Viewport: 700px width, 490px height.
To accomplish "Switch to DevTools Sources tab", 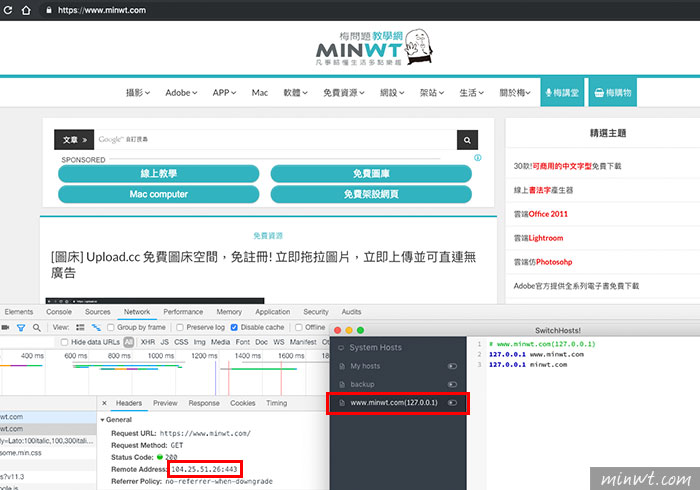I will (97, 312).
